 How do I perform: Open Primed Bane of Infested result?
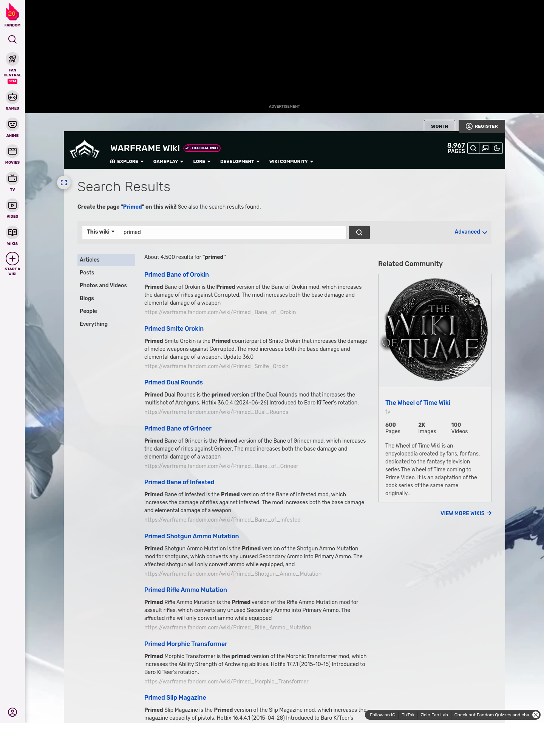tap(179, 482)
